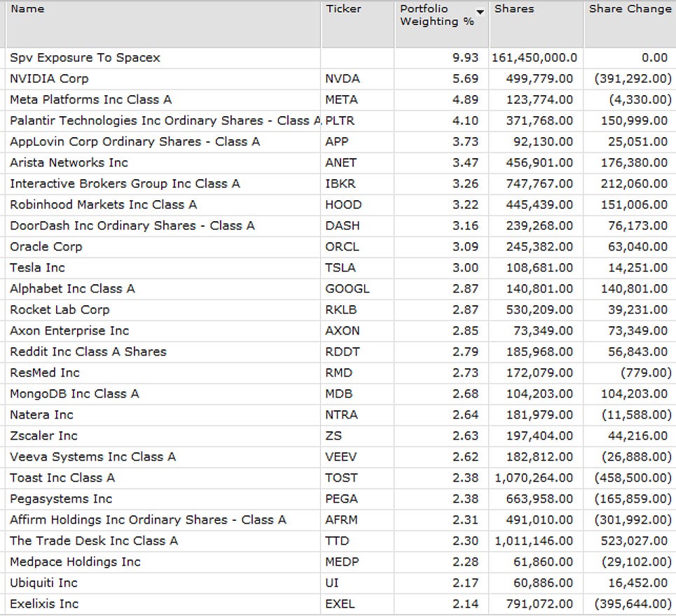The width and height of the screenshot is (676, 616).
Task: Select Oracle Corp name cell
Action: point(46,247)
